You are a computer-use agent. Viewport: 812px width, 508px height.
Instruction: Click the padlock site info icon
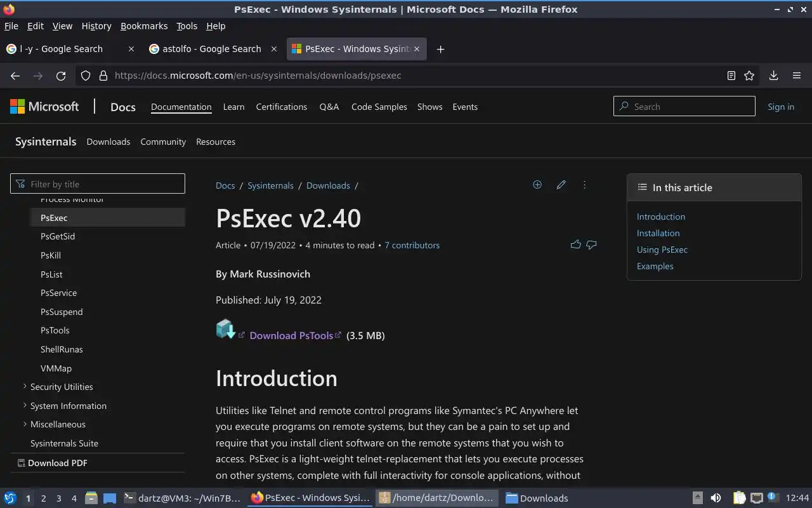[103, 76]
